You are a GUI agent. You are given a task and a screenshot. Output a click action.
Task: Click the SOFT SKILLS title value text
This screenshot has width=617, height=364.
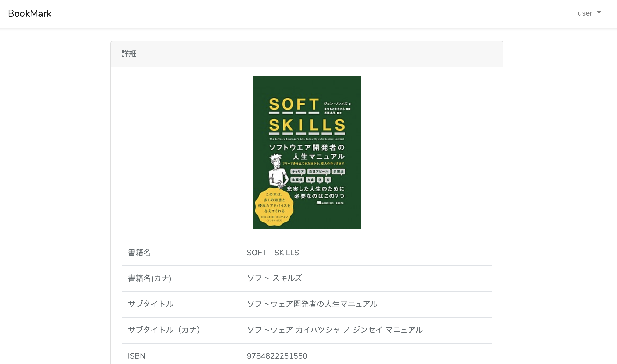(272, 253)
